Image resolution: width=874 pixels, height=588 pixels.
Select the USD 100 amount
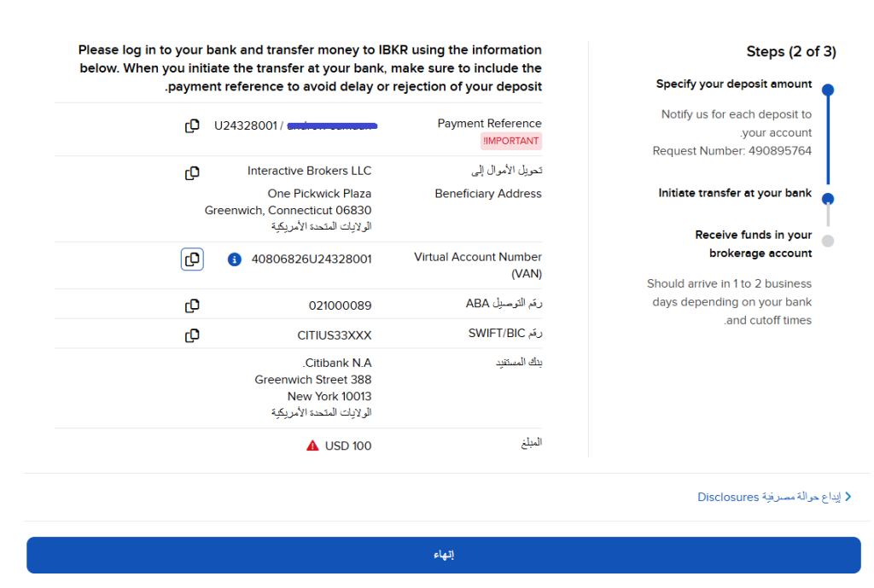coord(348,445)
